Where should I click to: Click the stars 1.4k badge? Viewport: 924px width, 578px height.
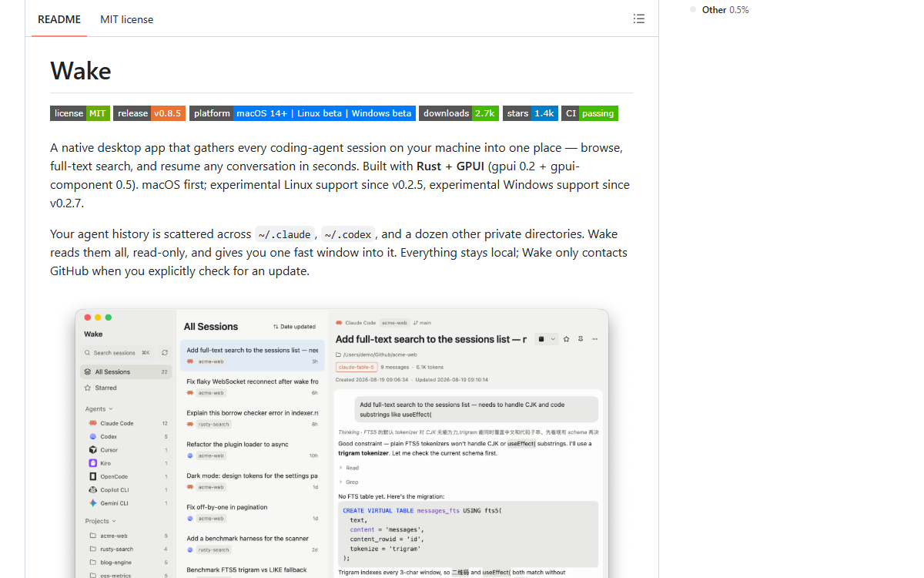(x=531, y=113)
